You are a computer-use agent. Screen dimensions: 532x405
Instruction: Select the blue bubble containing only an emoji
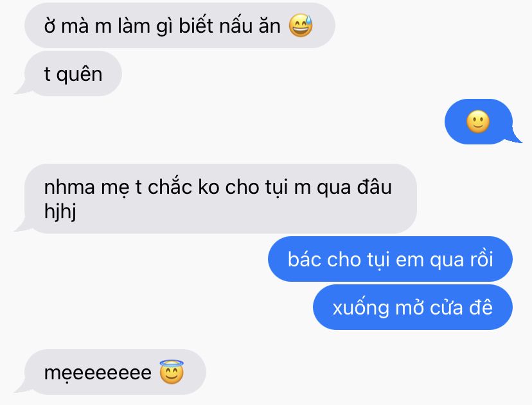click(479, 121)
